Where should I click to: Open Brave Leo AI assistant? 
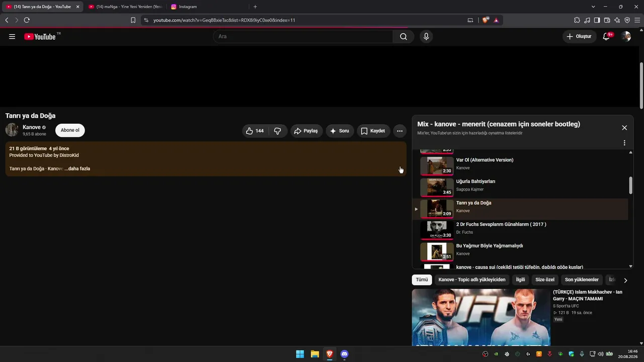pos(617,20)
